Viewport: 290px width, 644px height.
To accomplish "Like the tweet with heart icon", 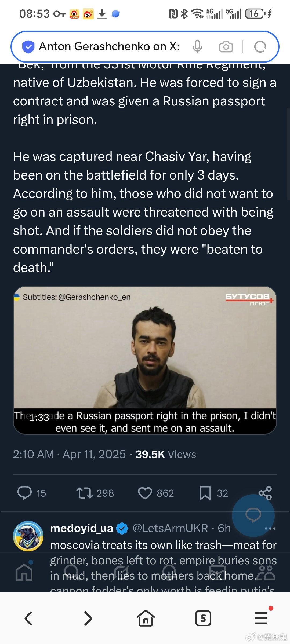I will (145, 493).
